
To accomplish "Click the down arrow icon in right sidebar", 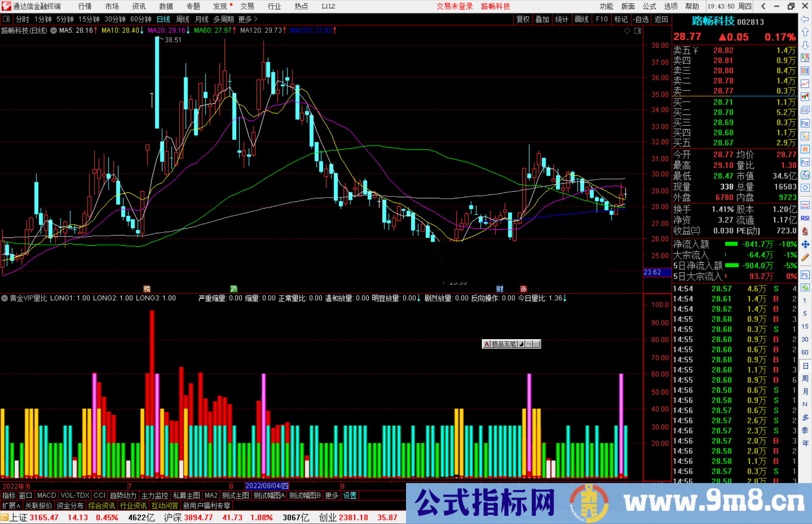I will pos(805,45).
